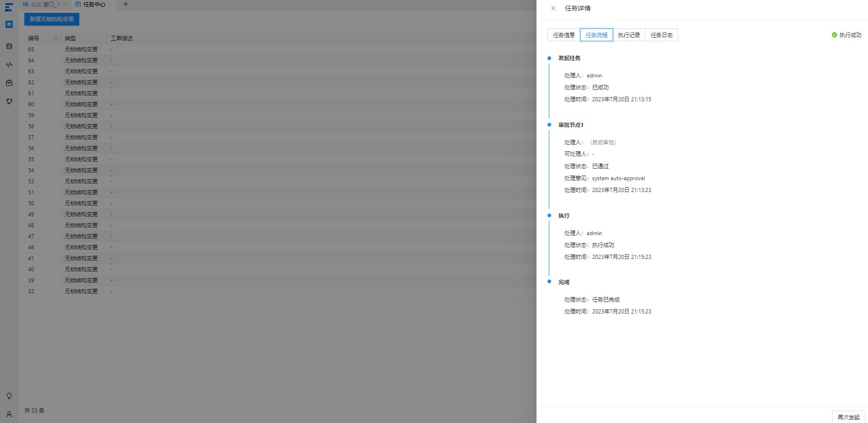Select the 任务流程 tab
This screenshot has width=868, height=423.
596,35
